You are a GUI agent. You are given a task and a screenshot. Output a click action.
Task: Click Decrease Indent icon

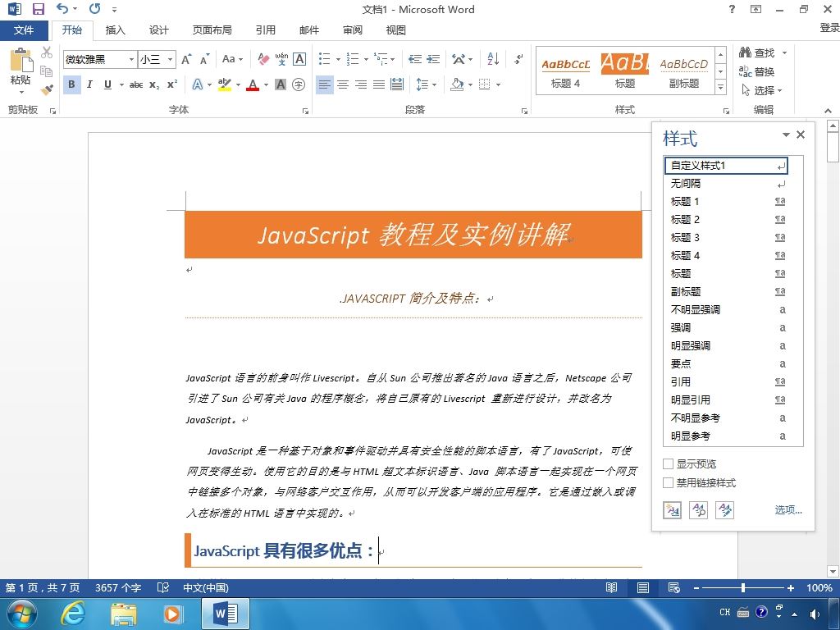414,59
